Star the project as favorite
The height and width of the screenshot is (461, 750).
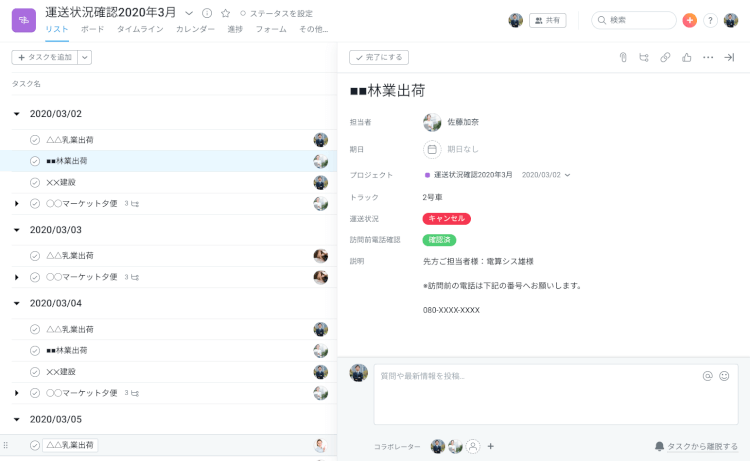click(x=225, y=13)
